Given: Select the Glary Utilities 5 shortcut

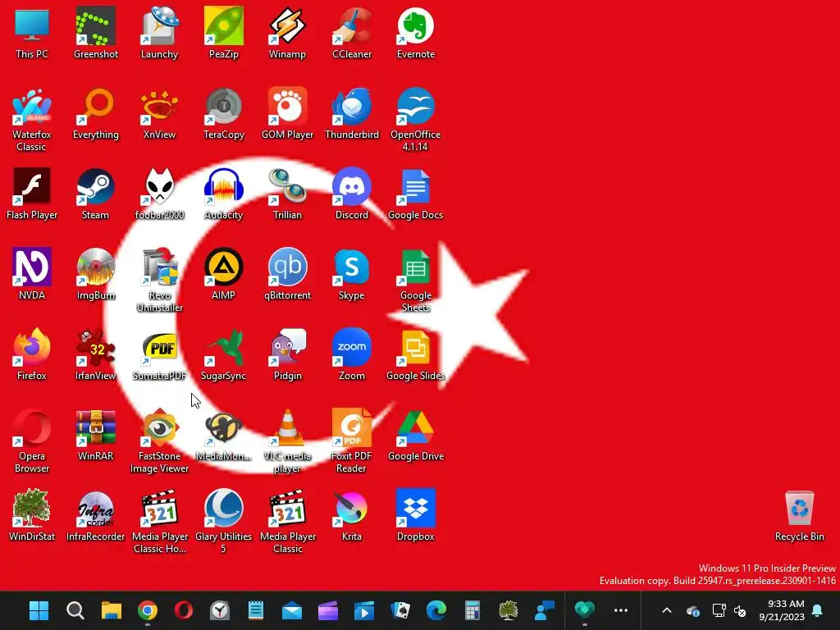Looking at the screenshot, I should click(x=224, y=522).
